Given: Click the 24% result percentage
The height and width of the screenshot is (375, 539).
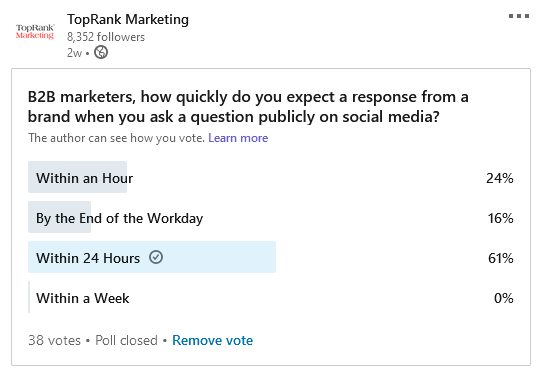Looking at the screenshot, I should [499, 178].
